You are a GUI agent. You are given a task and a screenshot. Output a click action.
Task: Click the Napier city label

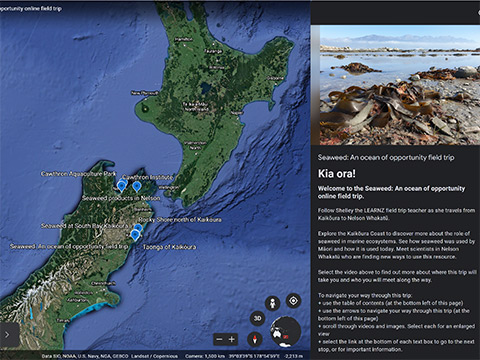click(237, 113)
